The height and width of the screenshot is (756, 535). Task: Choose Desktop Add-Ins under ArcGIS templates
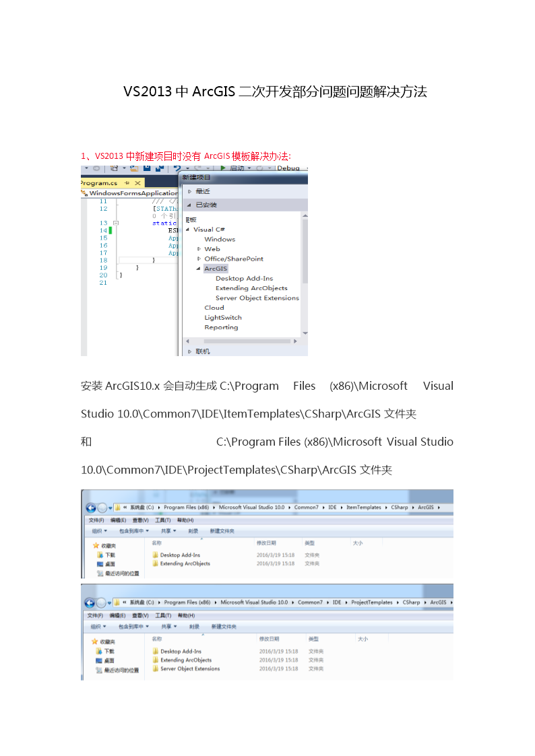244,278
